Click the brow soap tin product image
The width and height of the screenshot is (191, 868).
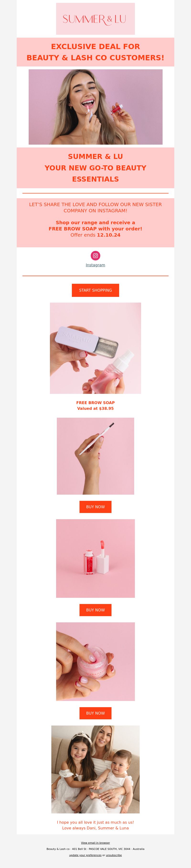coord(95,348)
